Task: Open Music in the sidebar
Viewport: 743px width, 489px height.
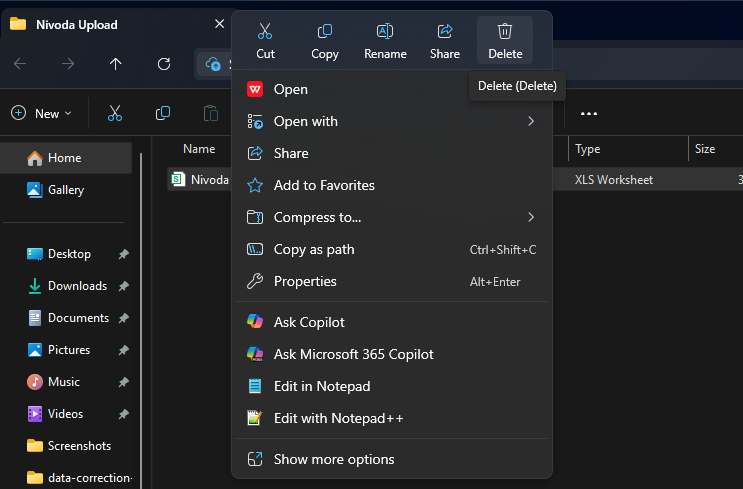Action: [66, 382]
